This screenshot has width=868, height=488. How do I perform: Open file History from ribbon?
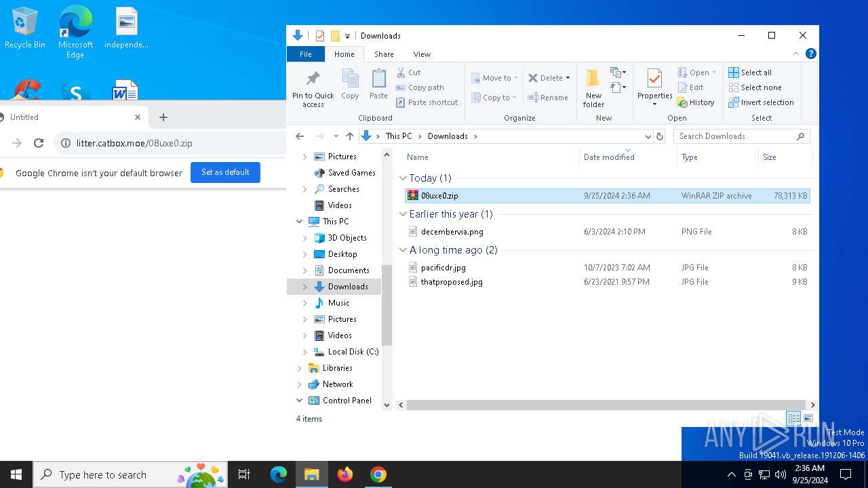(x=696, y=102)
